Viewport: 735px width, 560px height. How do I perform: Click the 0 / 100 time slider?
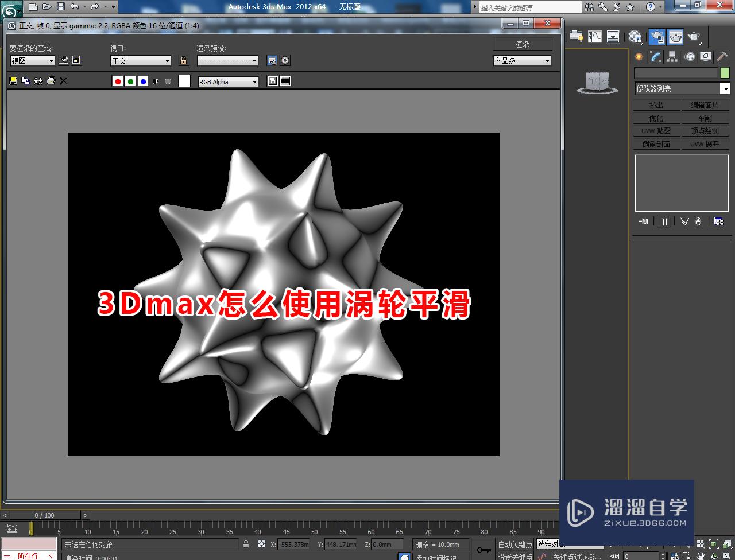coord(45,515)
